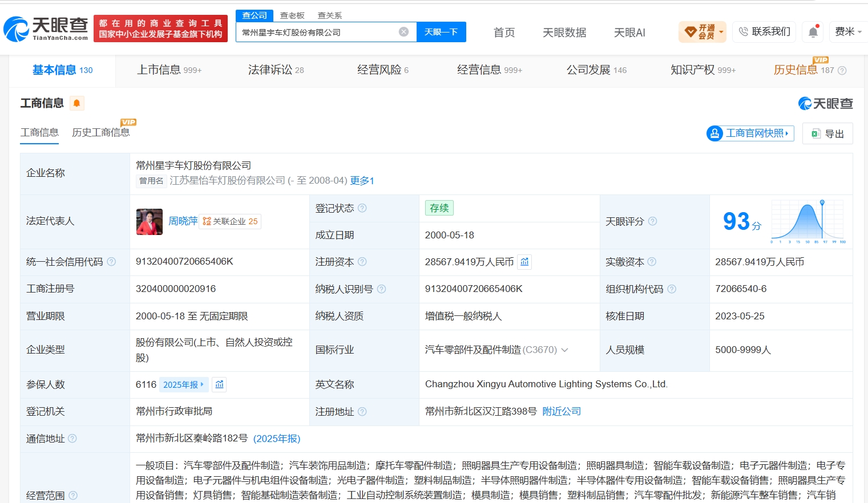
Task: Open 天眼数据 navigation link
Action: tap(564, 33)
